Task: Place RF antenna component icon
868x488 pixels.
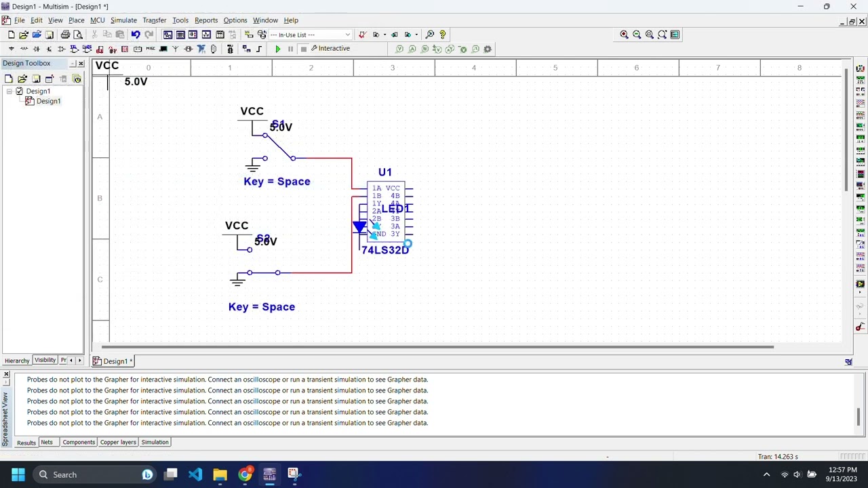Action: [x=176, y=49]
